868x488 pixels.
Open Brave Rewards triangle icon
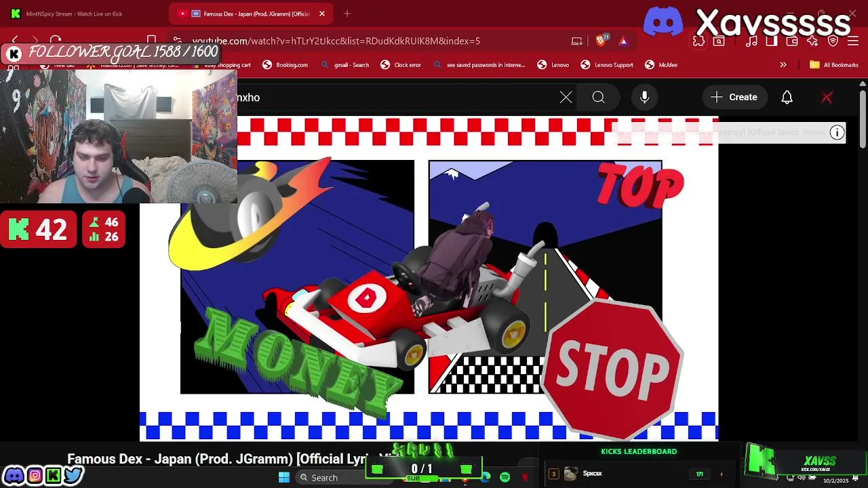click(623, 41)
